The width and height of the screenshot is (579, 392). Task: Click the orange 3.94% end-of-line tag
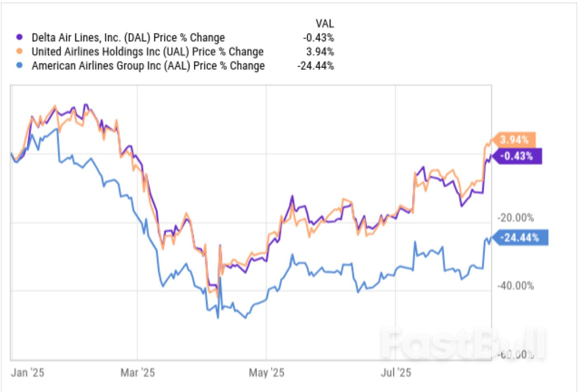514,140
